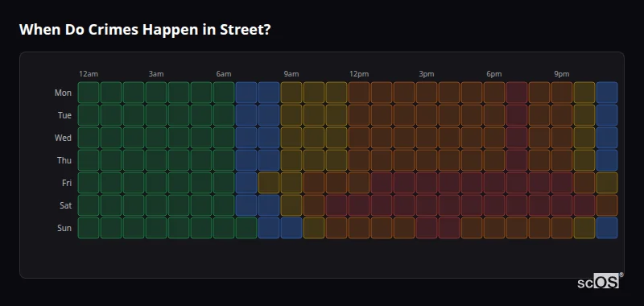
Task: Select the Thursday 6pm orange cell
Action: (x=494, y=160)
